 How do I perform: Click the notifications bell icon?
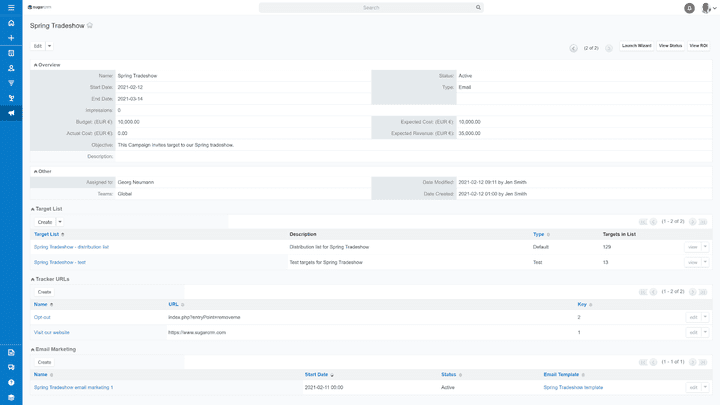(x=689, y=8)
